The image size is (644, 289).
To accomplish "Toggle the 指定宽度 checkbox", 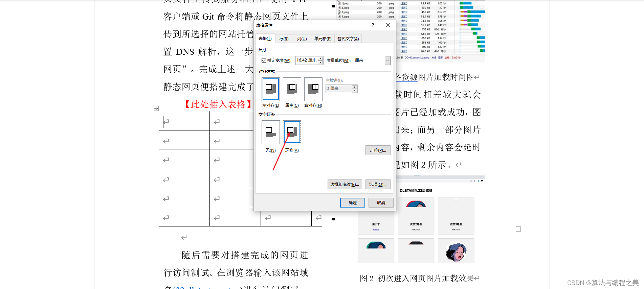I will pos(264,61).
